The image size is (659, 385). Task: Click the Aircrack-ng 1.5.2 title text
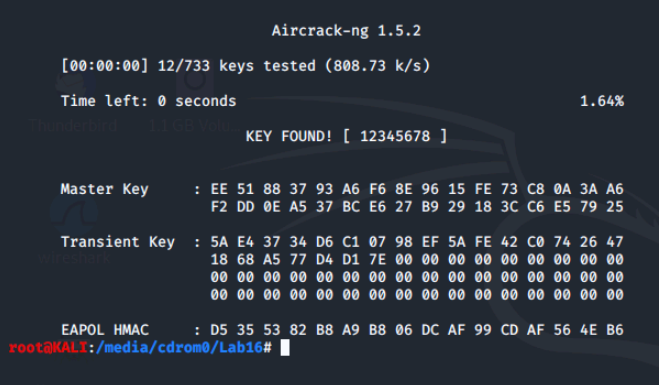[x=346, y=31]
